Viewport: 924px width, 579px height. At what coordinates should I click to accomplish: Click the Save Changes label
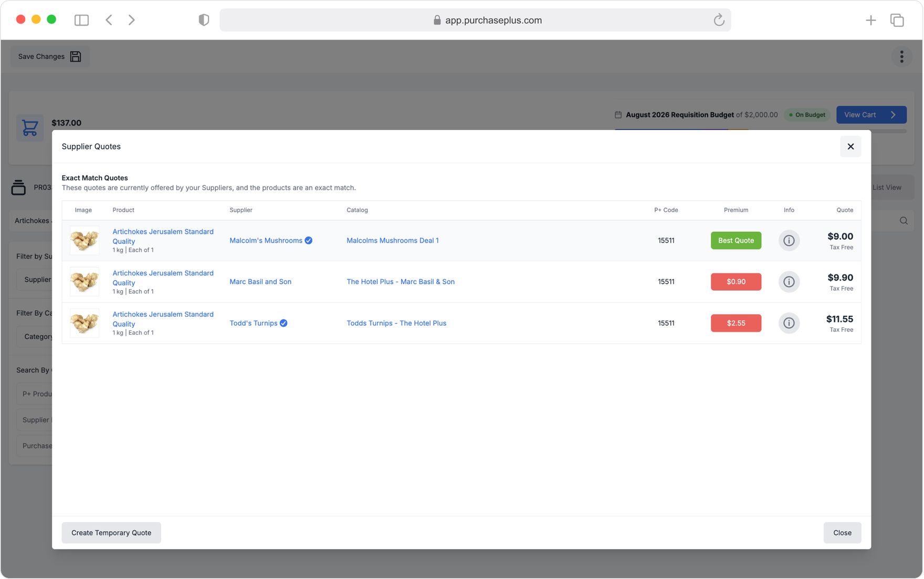pos(41,57)
